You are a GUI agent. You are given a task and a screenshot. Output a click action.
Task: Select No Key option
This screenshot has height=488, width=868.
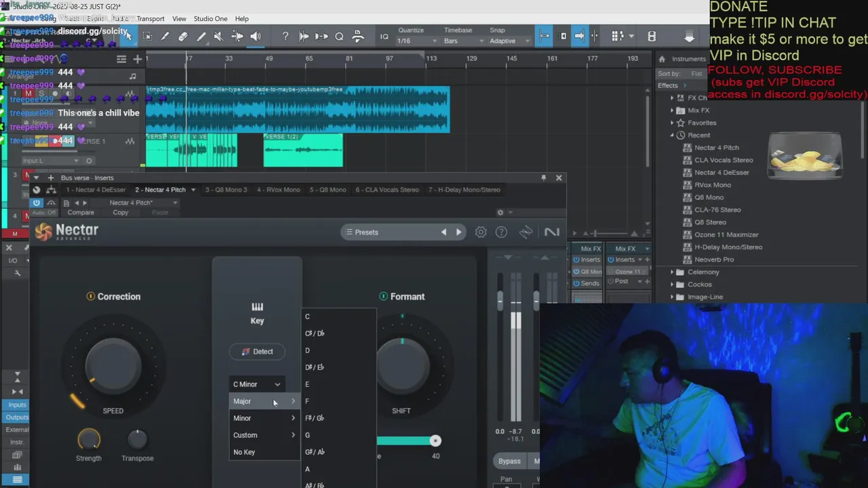coord(264,452)
